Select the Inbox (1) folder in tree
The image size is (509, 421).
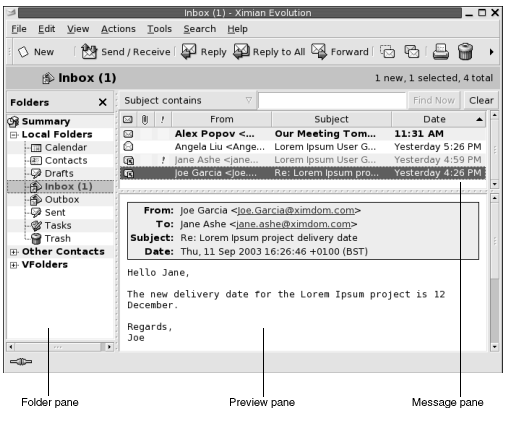click(x=61, y=186)
